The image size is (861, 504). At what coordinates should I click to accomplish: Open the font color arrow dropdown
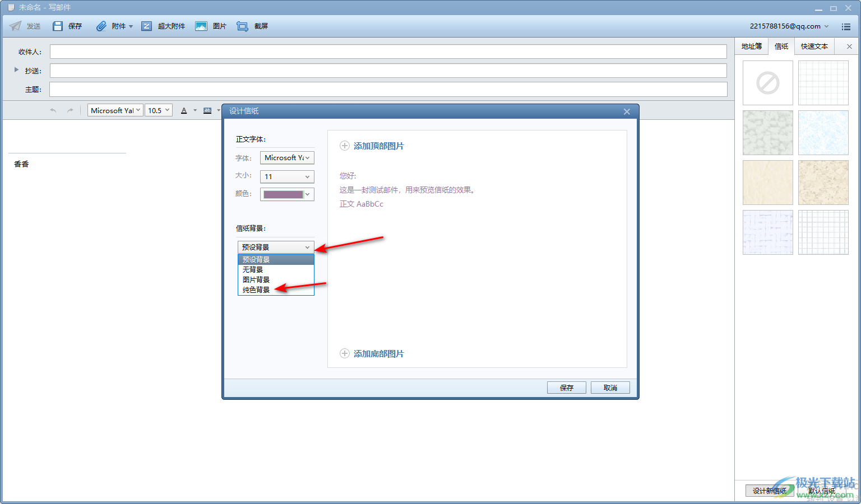click(x=195, y=110)
